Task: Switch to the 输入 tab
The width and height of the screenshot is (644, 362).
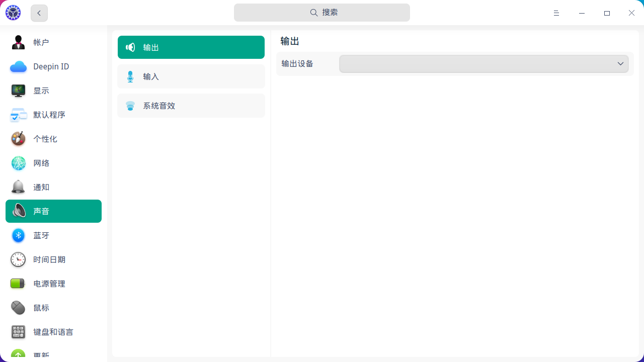Action: [191, 76]
